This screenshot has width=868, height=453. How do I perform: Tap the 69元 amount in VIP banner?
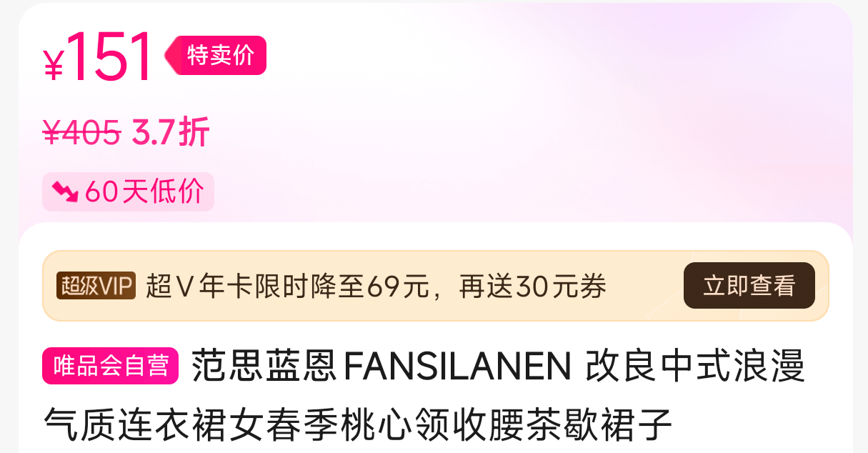[399, 287]
